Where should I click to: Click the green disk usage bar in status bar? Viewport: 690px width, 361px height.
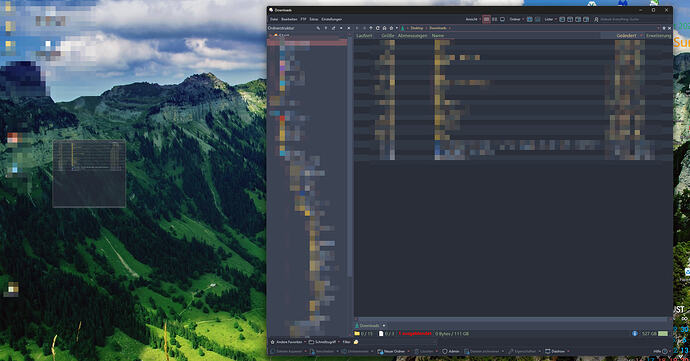(x=663, y=334)
